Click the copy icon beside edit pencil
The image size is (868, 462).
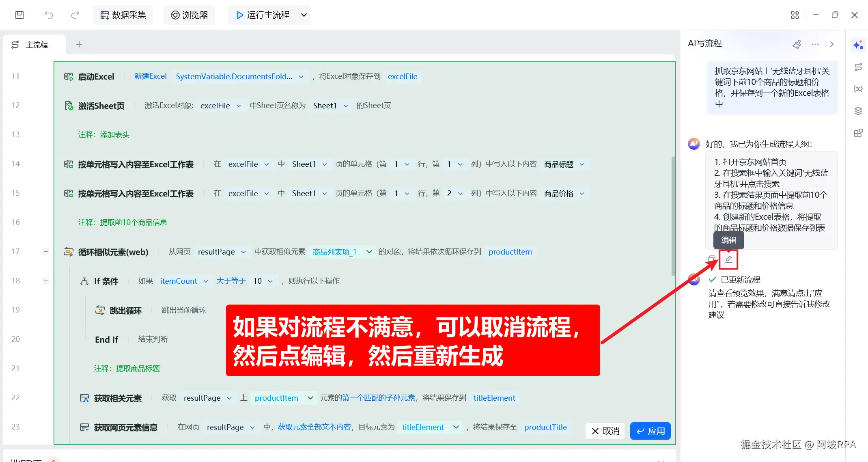click(711, 259)
